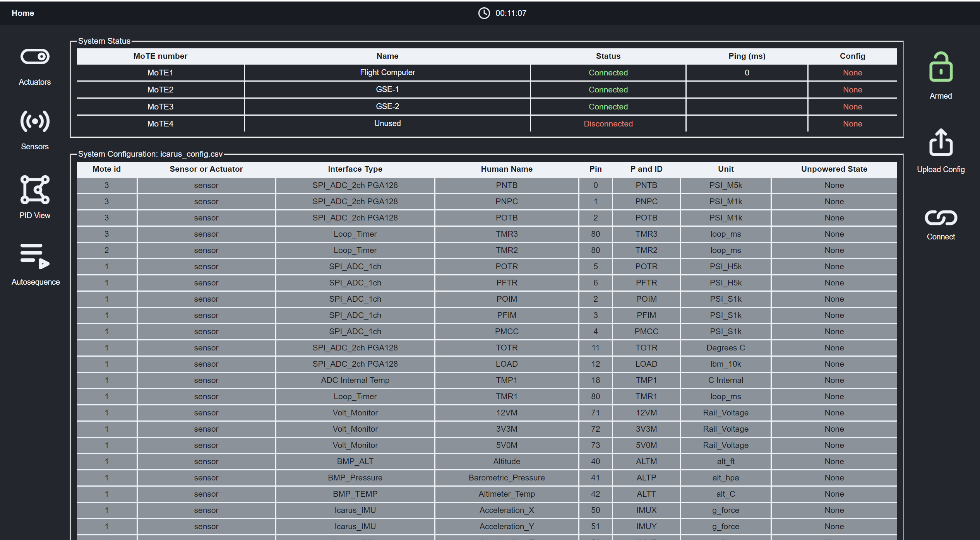Click the System Status panel title
The height and width of the screenshot is (540, 980).
pos(104,41)
